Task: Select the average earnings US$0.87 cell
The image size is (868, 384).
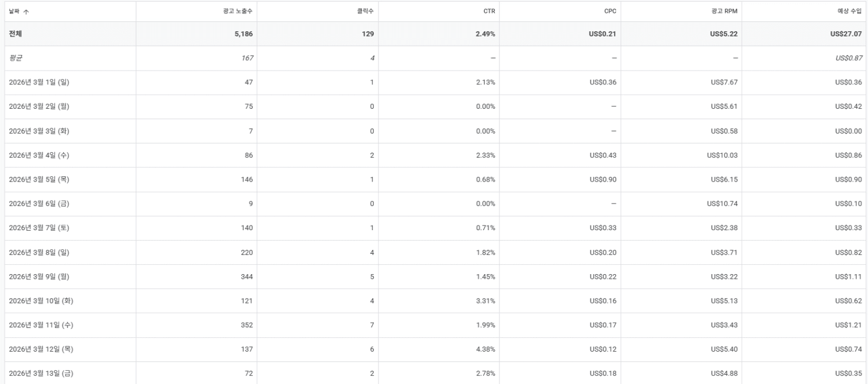Action: click(x=848, y=58)
